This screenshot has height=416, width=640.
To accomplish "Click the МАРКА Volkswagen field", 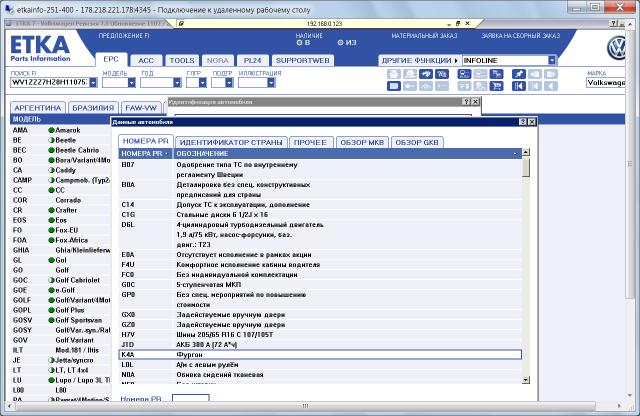I will pyautogui.click(x=606, y=83).
